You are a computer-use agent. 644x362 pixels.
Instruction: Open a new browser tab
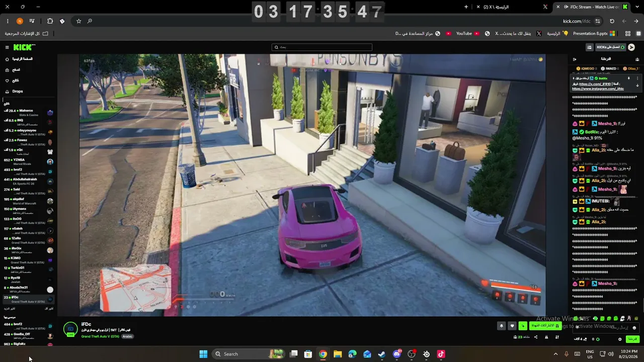466,7
